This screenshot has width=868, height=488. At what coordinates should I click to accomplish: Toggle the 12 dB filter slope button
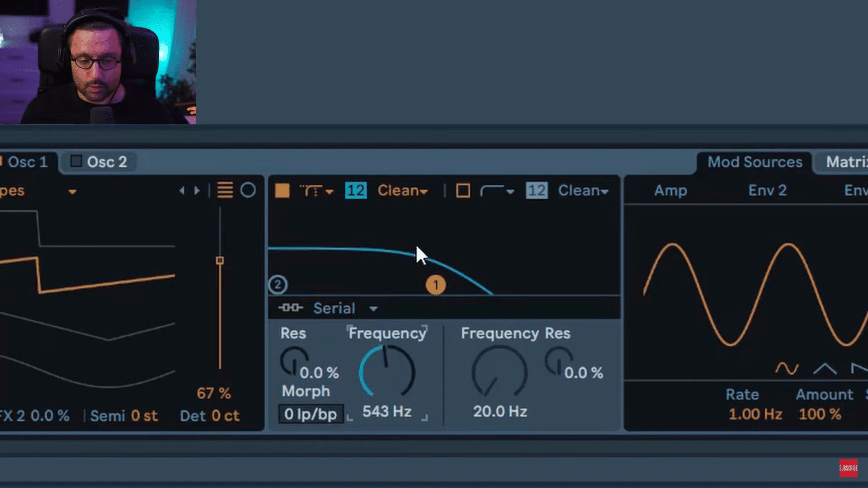point(356,190)
